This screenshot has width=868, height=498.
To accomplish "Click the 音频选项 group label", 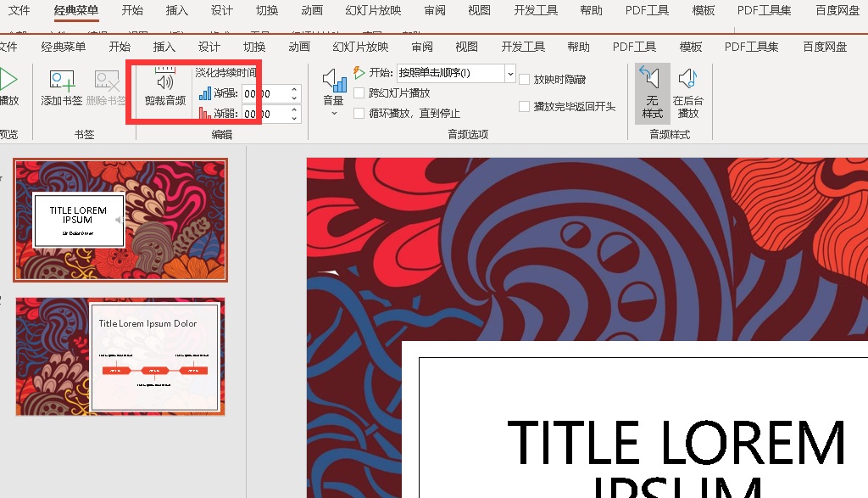I will click(468, 134).
